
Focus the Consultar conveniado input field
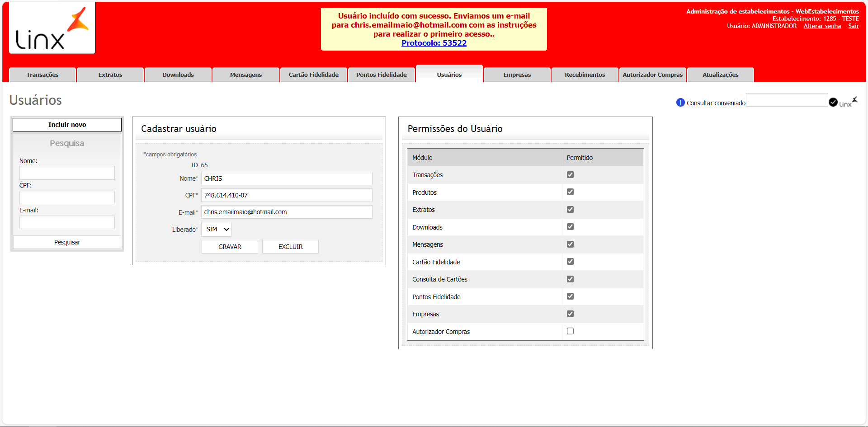click(787, 100)
